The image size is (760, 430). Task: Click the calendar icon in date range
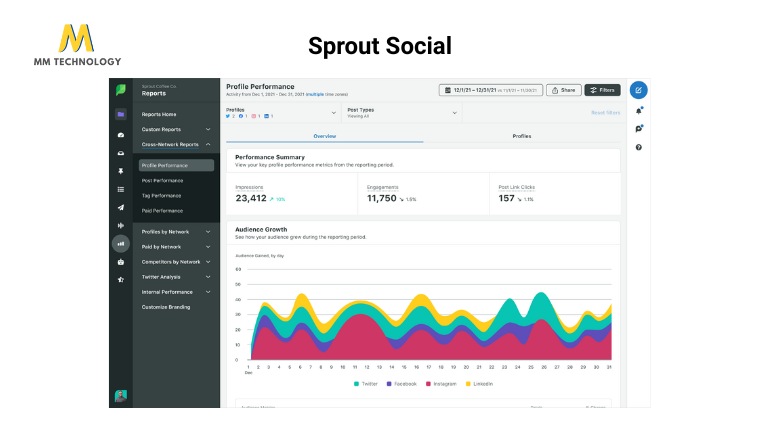click(448, 90)
